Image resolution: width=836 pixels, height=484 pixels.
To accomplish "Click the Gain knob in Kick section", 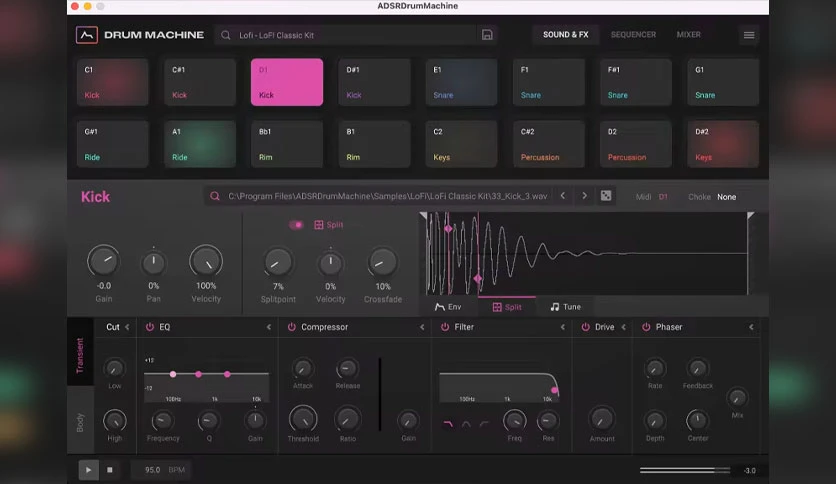I will pos(103,261).
